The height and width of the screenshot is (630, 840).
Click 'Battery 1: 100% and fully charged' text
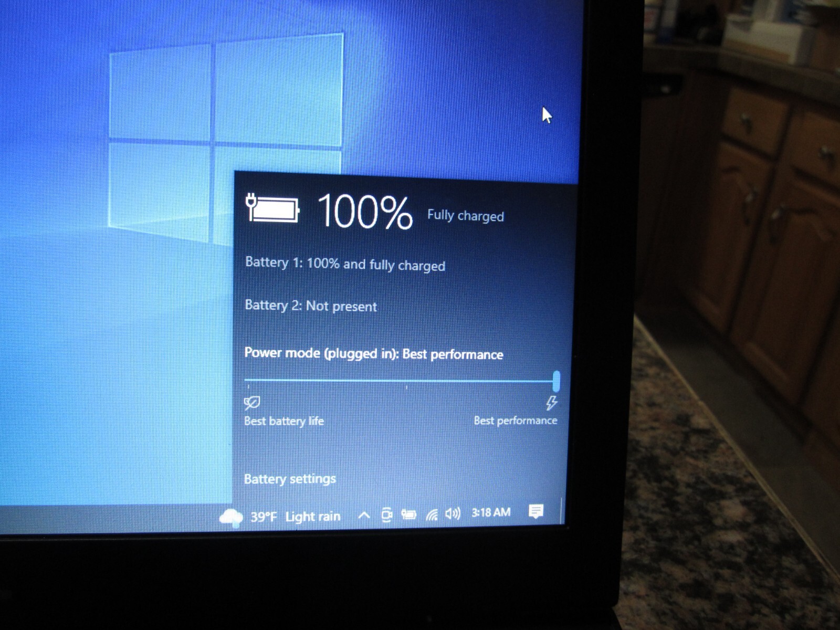(x=345, y=264)
